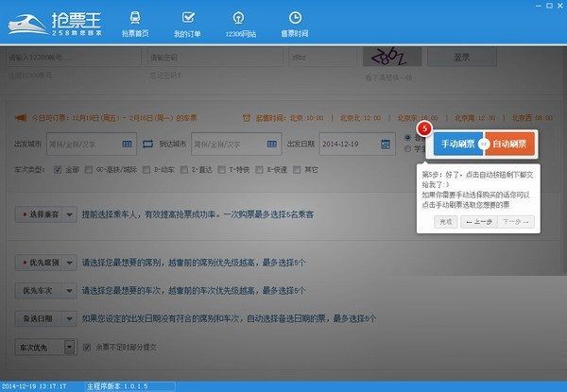Click the 自动刷票 auto refresh button
Screen dimensions: 567x392
(510, 144)
